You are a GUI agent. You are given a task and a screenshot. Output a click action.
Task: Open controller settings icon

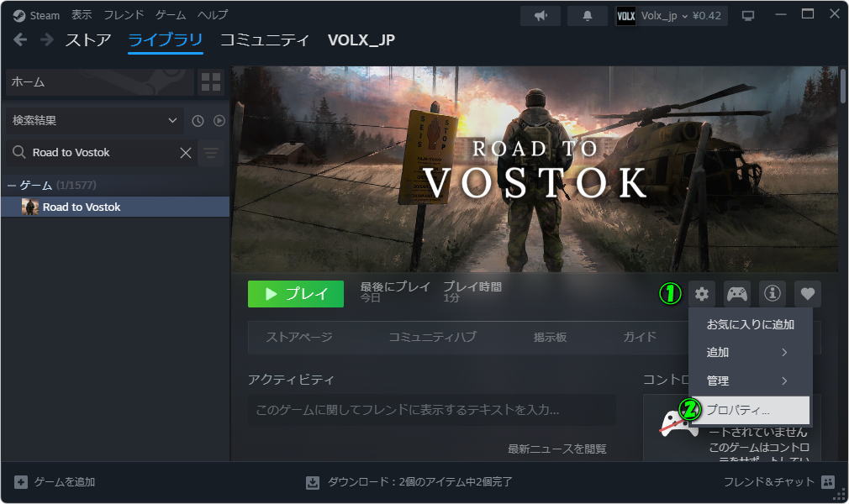pos(737,294)
